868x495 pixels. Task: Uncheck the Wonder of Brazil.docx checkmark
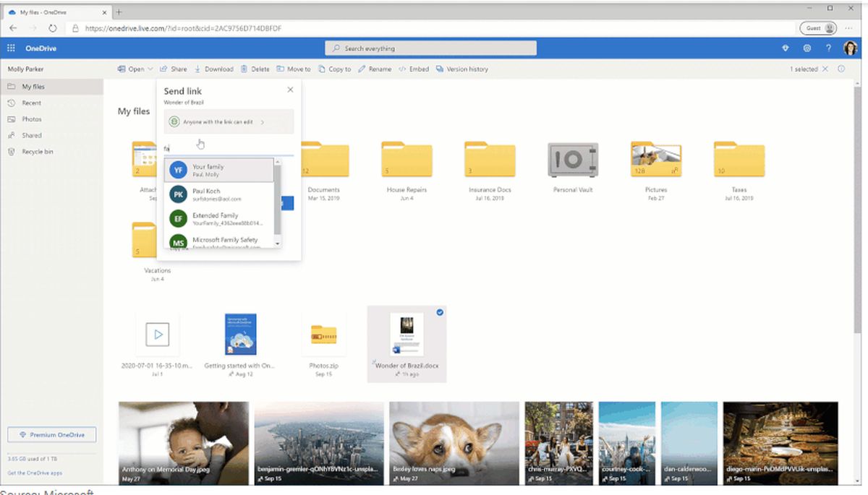pyautogui.click(x=440, y=312)
